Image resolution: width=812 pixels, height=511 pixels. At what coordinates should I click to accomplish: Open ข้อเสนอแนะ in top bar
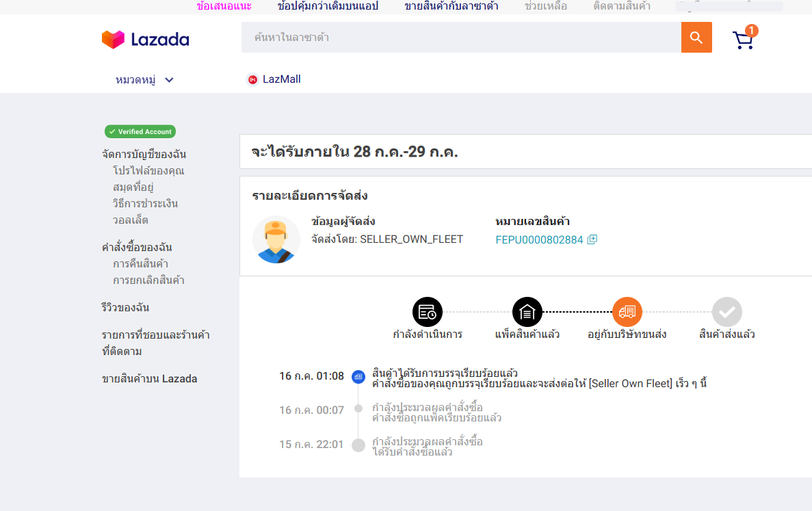(x=224, y=6)
